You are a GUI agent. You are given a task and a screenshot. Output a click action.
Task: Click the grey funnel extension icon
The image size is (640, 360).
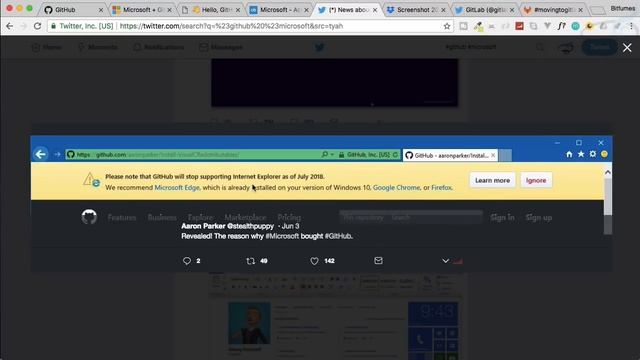click(x=547, y=26)
